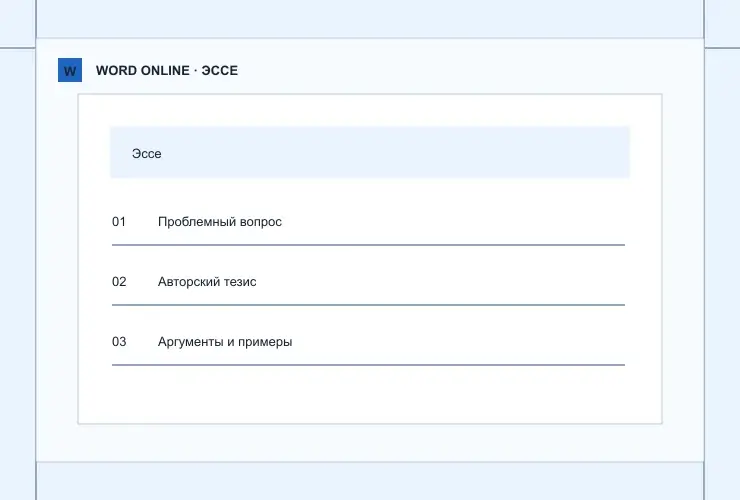Click the number '01' label

click(119, 222)
